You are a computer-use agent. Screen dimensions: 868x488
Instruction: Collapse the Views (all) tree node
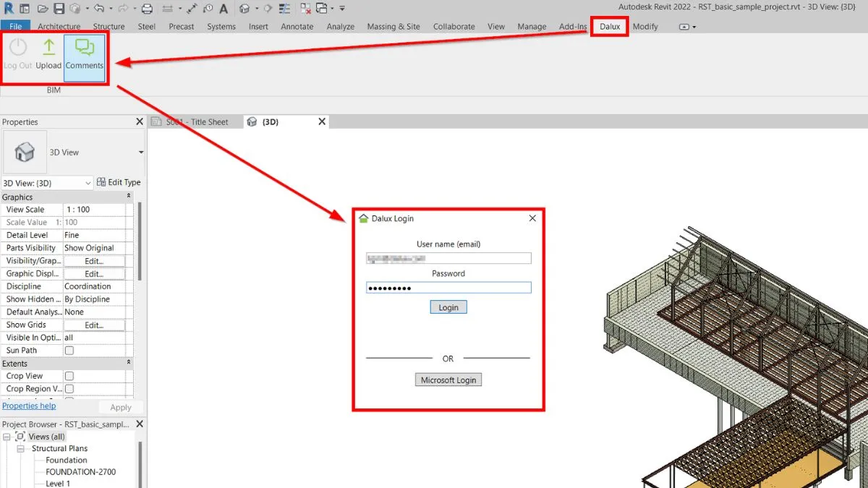[7, 437]
